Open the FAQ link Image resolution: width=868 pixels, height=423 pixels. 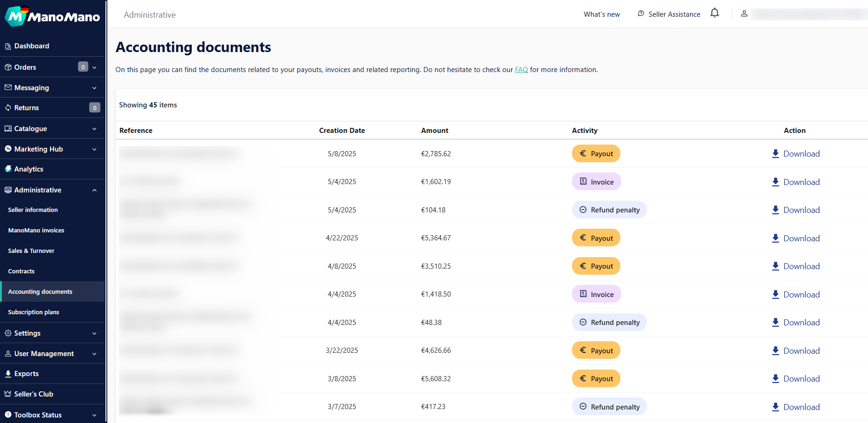(x=521, y=70)
